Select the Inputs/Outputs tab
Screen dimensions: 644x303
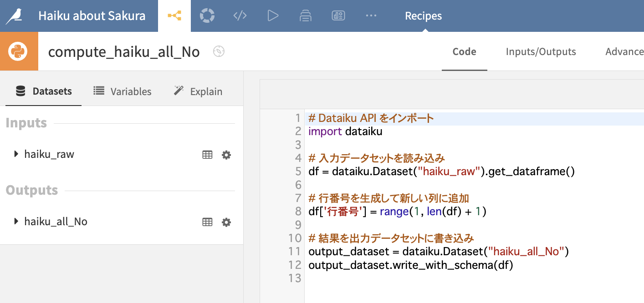pos(541,51)
